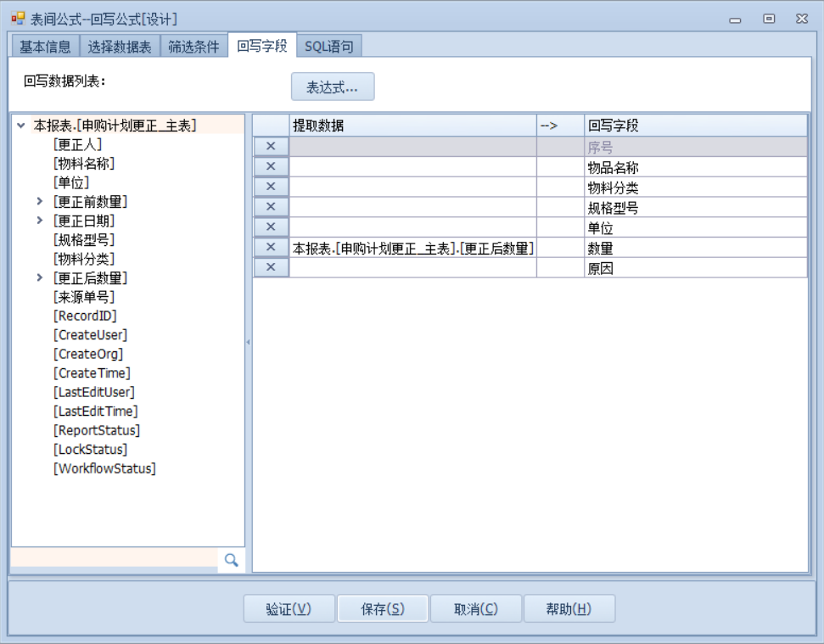Expand the [更正后数量] tree node
Screen dimensions: 824x644
coord(39,277)
